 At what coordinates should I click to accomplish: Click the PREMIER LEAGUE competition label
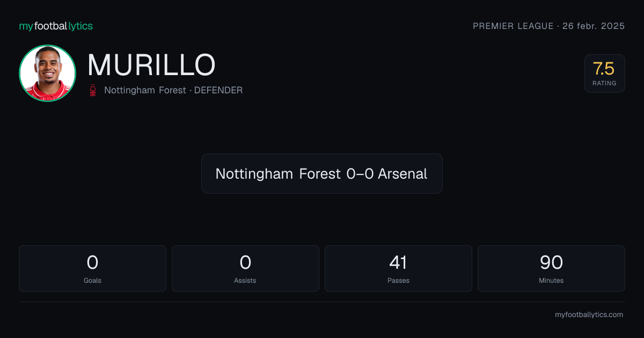tap(513, 26)
